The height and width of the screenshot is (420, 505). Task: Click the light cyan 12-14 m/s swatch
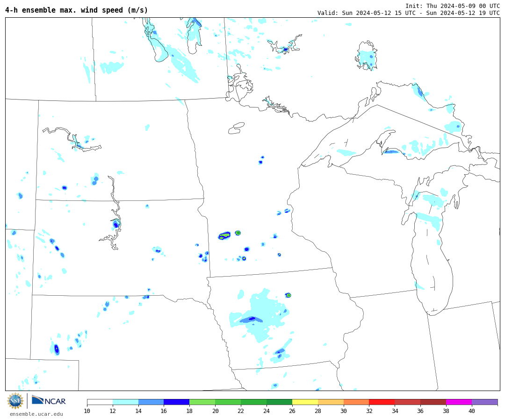click(x=126, y=402)
